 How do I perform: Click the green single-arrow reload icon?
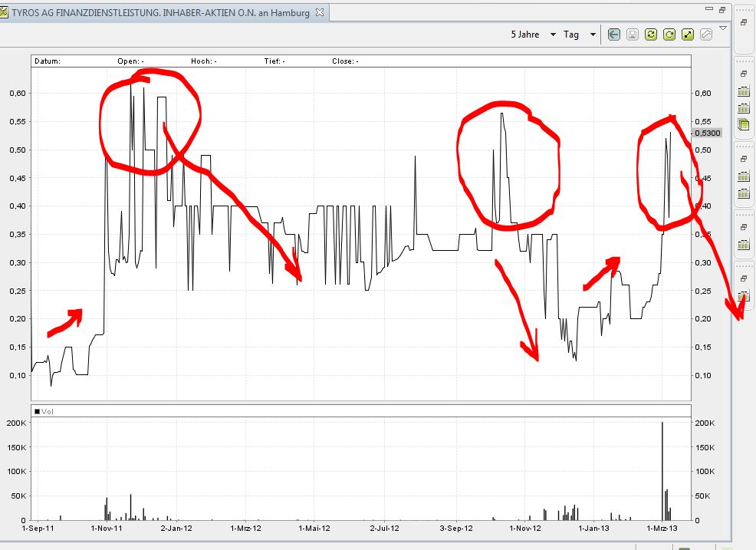(x=669, y=35)
